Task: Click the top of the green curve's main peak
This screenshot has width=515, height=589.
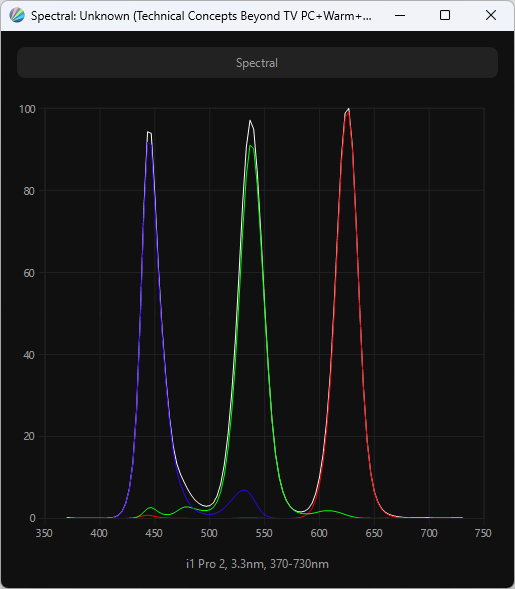Action: point(250,146)
